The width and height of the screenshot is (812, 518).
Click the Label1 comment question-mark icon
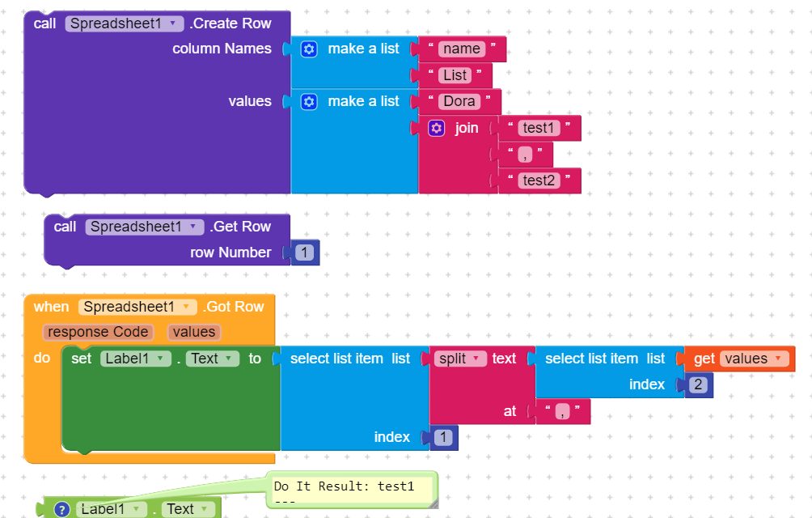61,509
